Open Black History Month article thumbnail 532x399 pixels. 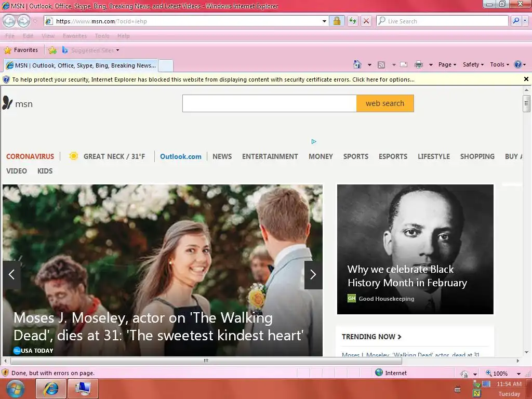[x=415, y=249]
